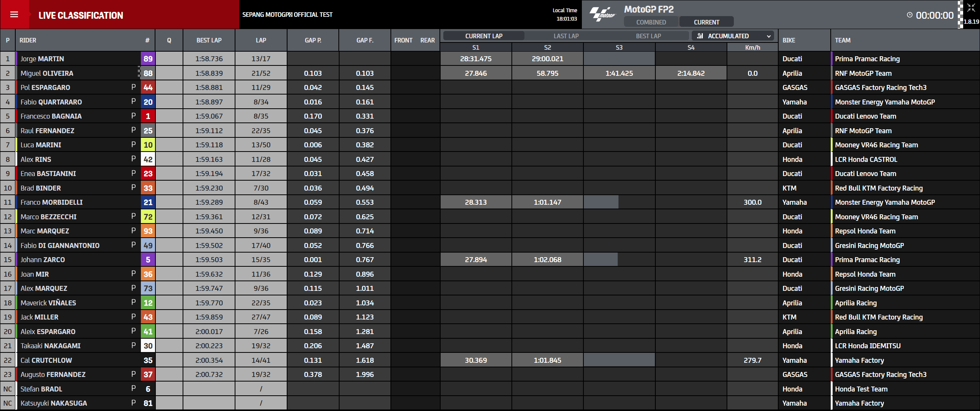The height and width of the screenshot is (411, 980).
Task: Toggle sector times to LAST LAP
Action: pos(566,36)
